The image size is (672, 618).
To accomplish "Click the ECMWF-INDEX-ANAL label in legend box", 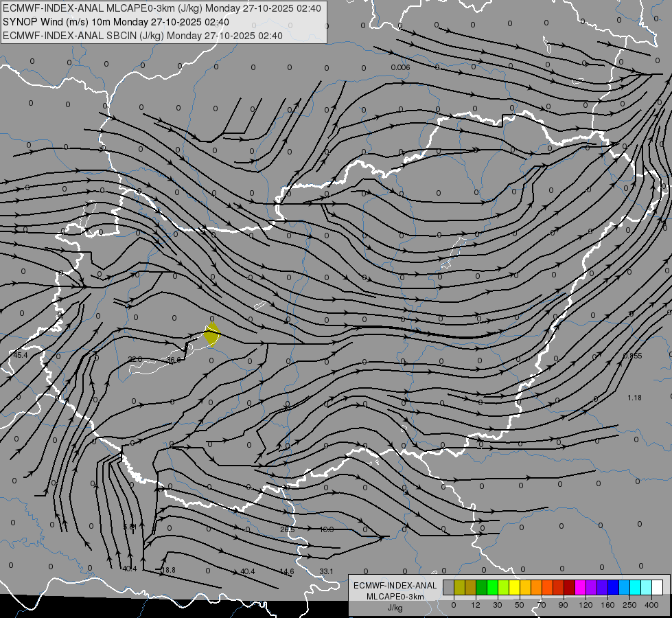I will tap(395, 586).
